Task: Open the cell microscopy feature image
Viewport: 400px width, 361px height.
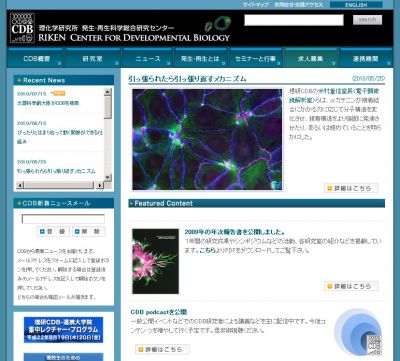Action: click(x=207, y=139)
